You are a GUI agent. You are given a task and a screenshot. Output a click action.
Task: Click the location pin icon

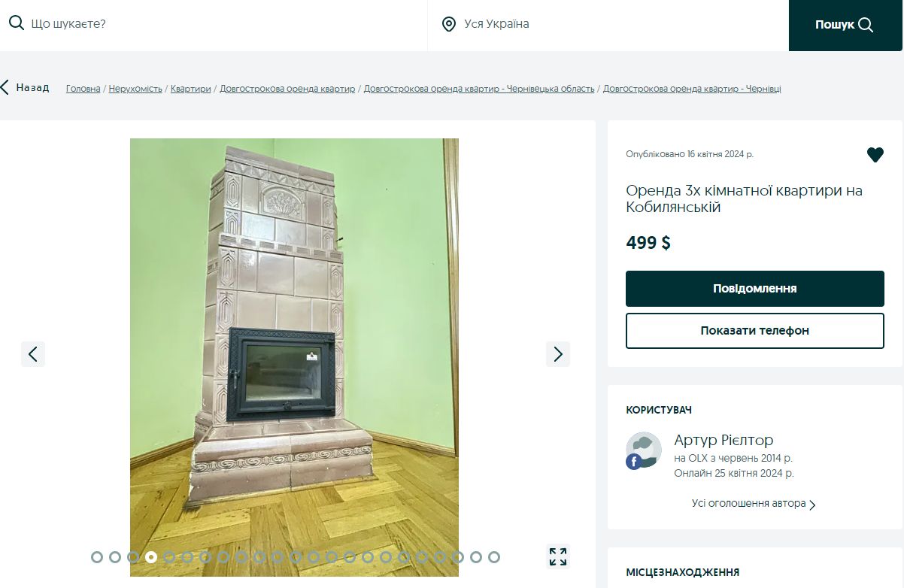tap(449, 24)
